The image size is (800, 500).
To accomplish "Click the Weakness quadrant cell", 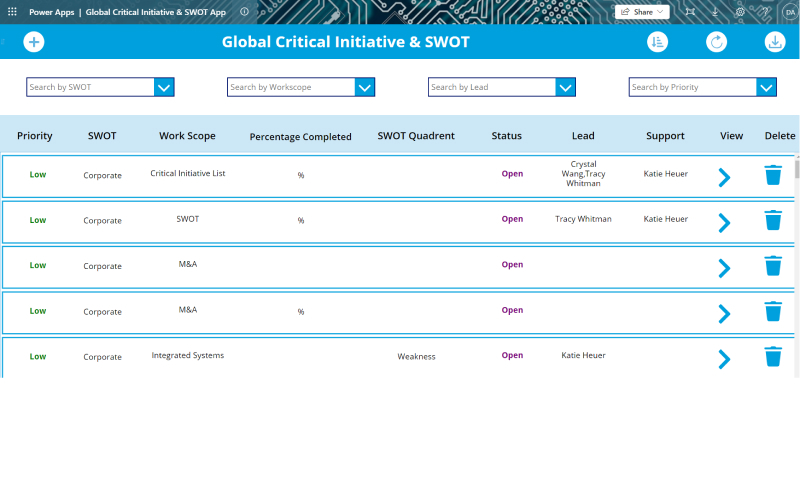I will [416, 357].
